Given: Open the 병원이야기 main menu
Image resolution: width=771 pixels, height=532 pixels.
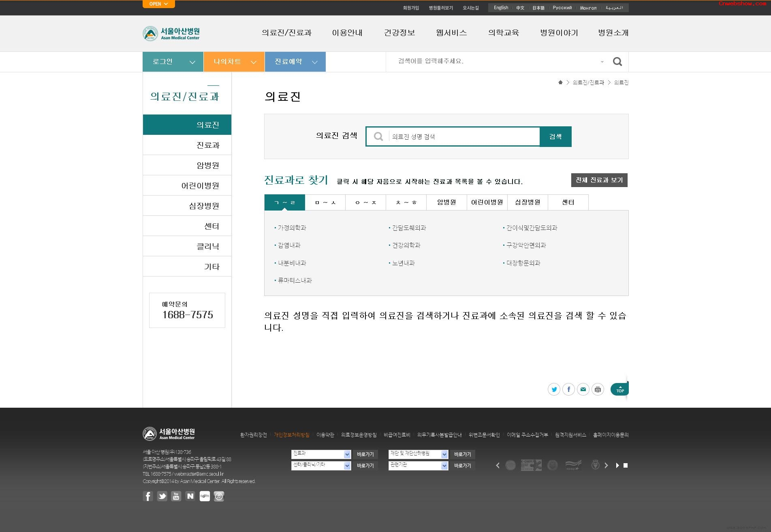Looking at the screenshot, I should 559,33.
